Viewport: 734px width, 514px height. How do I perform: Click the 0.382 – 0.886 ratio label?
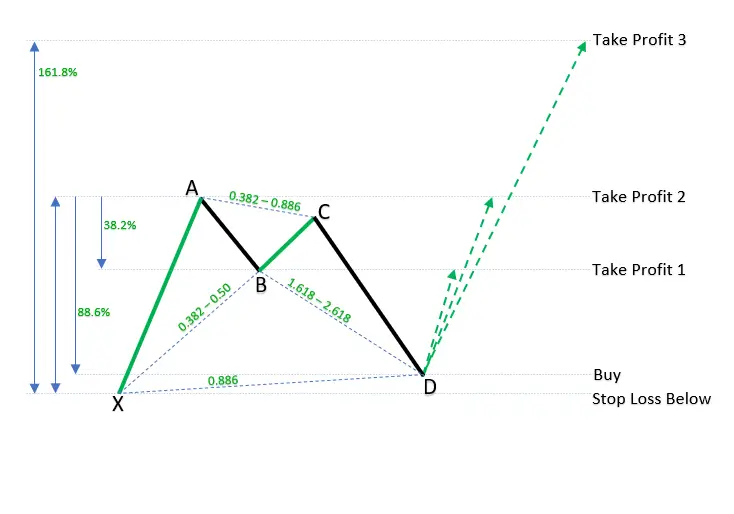point(265,201)
